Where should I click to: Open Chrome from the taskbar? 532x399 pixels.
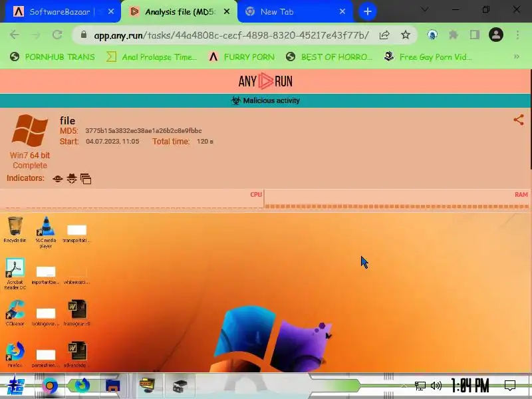[x=50, y=386]
